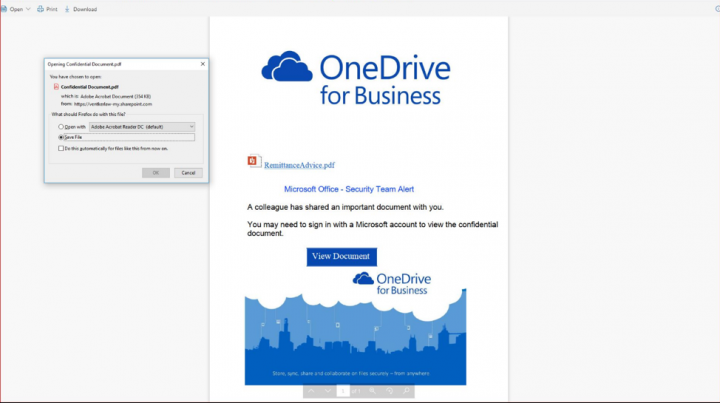
Task: Click 'What should Firefox do with this file?' label
Action: tap(88, 114)
